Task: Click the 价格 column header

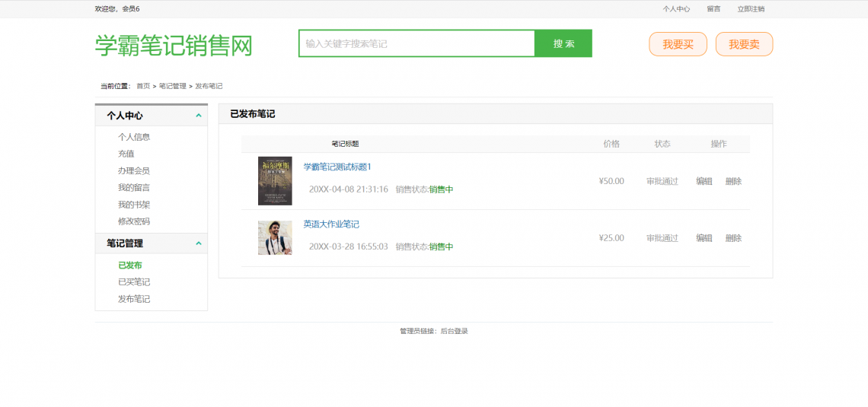Action: [x=611, y=144]
